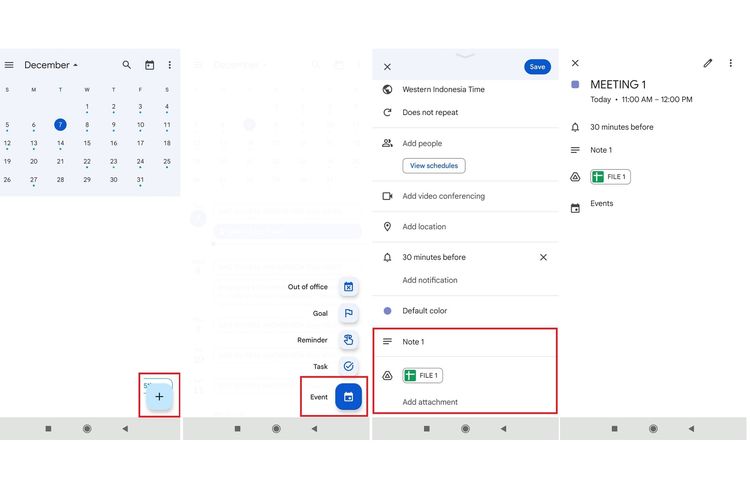Choose the Task checkmark icon

[x=348, y=367]
